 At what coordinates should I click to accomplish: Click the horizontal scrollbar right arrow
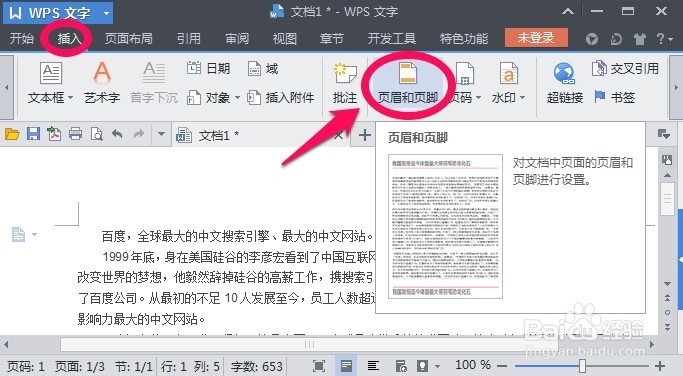pyautogui.click(x=652, y=345)
